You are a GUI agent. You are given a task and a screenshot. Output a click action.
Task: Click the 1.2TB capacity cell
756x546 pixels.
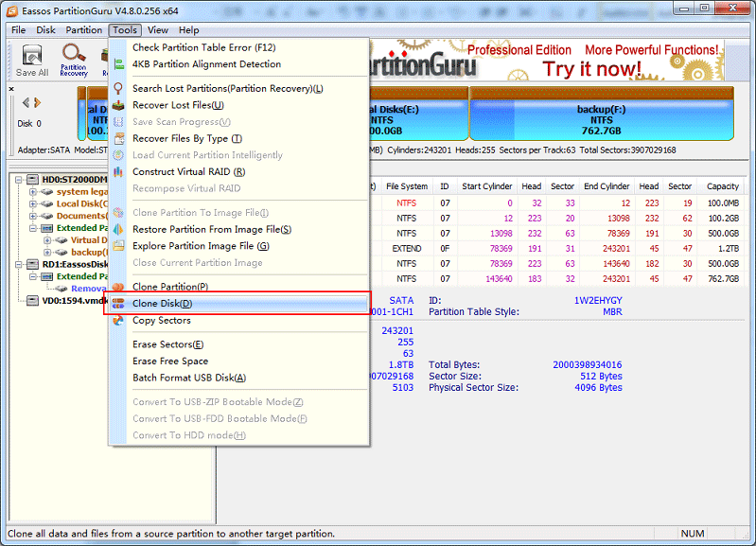click(x=729, y=249)
